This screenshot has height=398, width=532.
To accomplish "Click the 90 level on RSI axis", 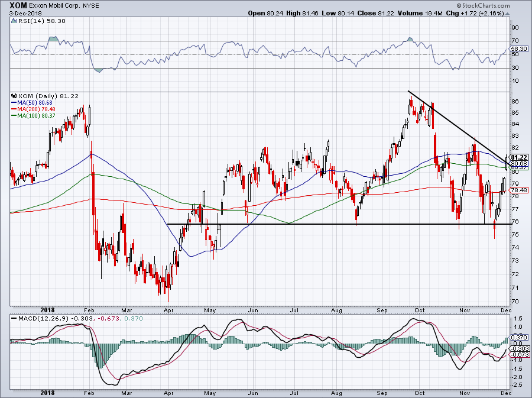I will 515,28.
